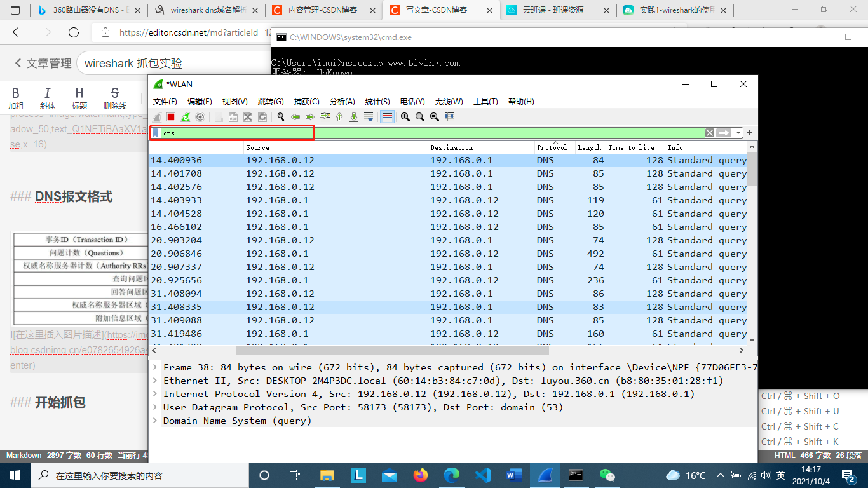The height and width of the screenshot is (488, 868).
Task: Open the 跳转(G) menu
Action: click(271, 102)
